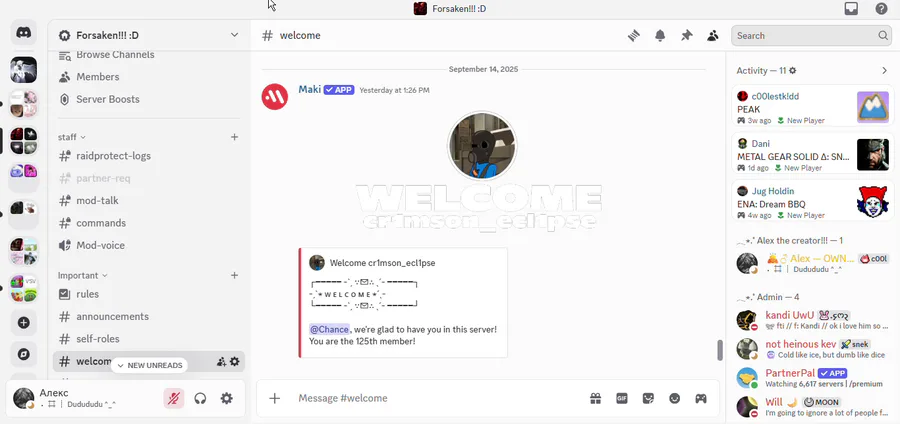Image resolution: width=900 pixels, height=424 pixels.
Task: Expand the Forsaken!!! :D server menu
Action: pyautogui.click(x=149, y=36)
